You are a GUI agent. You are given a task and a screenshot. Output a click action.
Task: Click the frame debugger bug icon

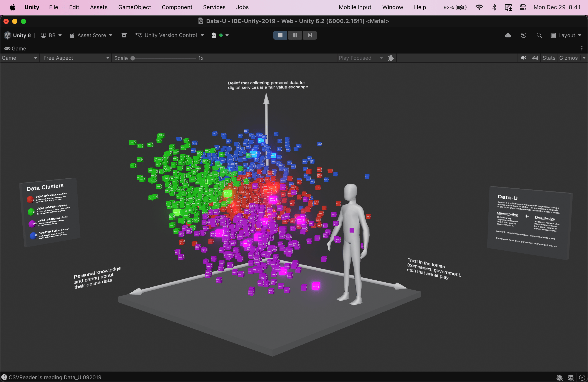391,58
